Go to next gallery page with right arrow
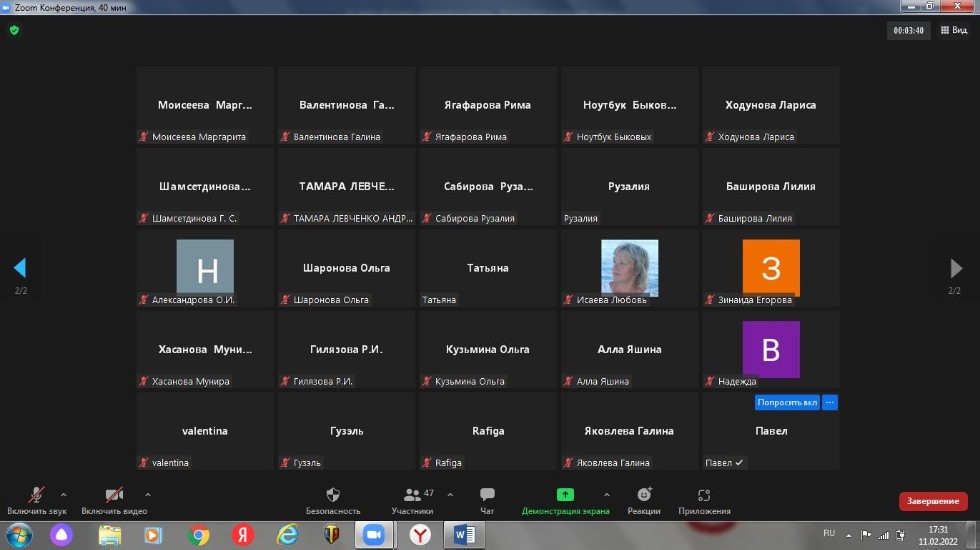This screenshot has height=550, width=980. tap(955, 268)
